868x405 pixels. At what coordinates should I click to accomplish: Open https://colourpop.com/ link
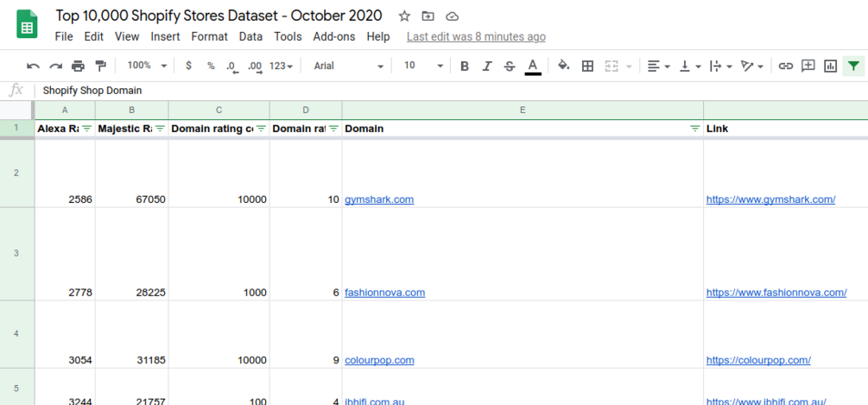(x=758, y=360)
